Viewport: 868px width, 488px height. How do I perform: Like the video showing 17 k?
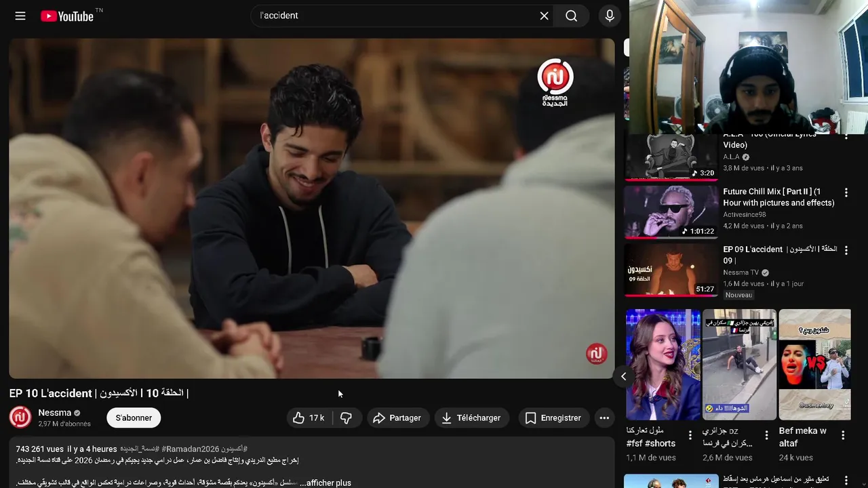[x=309, y=418]
